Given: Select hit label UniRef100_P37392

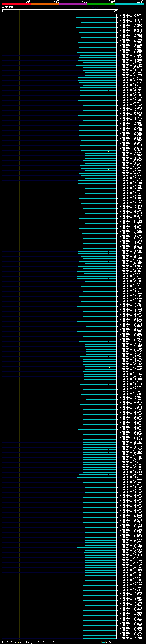Looking at the screenshot, I should [x=131, y=613].
